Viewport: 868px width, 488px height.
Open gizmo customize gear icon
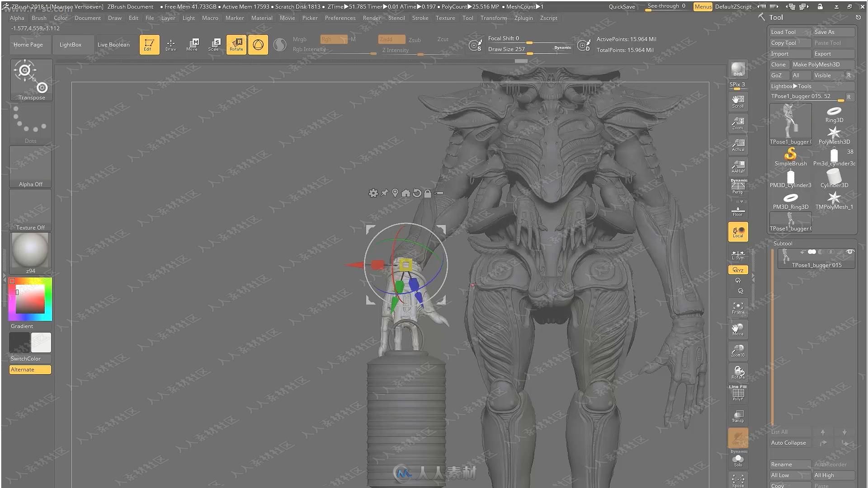click(x=373, y=193)
